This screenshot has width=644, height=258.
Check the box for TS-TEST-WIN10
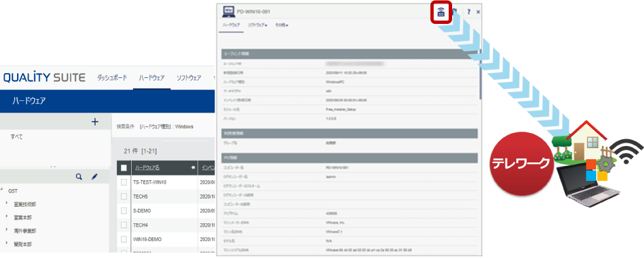click(x=124, y=182)
